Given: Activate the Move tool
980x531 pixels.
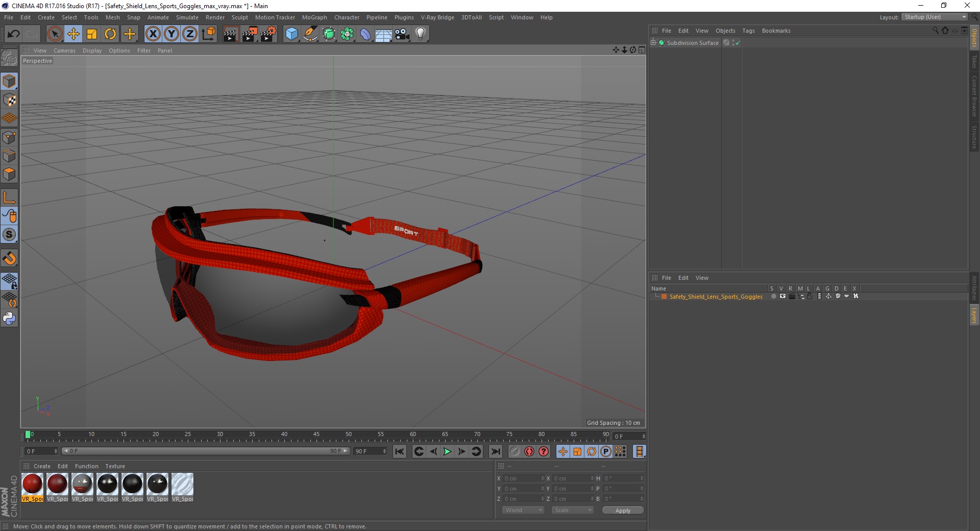Looking at the screenshot, I should coord(73,34).
